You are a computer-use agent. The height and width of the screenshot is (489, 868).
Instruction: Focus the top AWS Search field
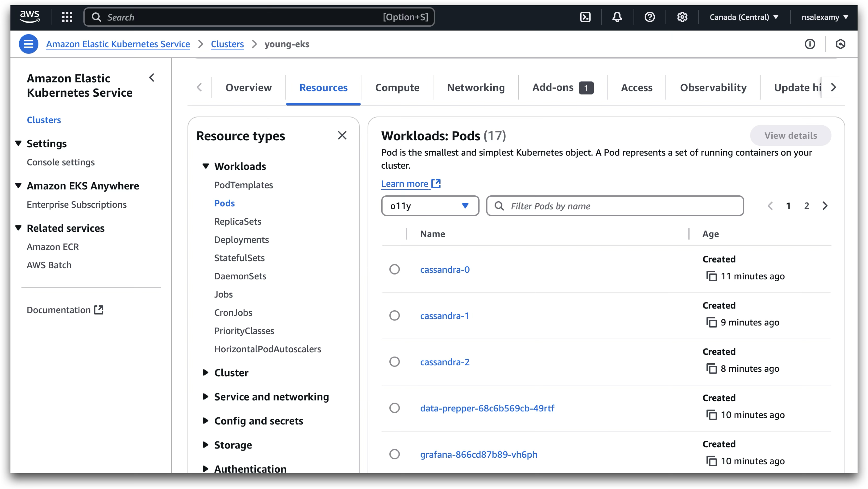[x=259, y=17]
